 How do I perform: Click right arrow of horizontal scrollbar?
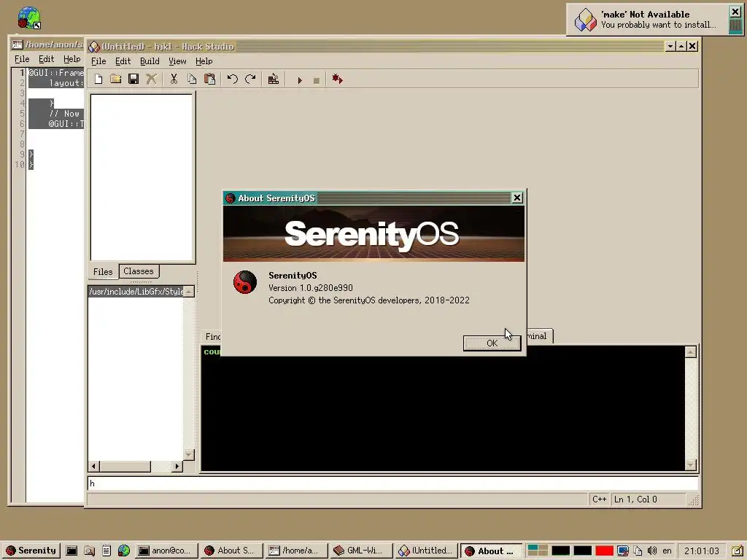[x=177, y=466]
